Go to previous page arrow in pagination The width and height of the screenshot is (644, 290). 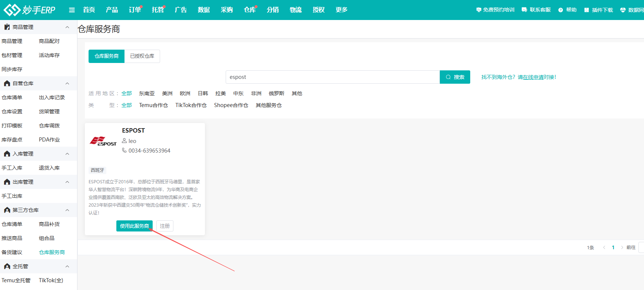point(604,247)
